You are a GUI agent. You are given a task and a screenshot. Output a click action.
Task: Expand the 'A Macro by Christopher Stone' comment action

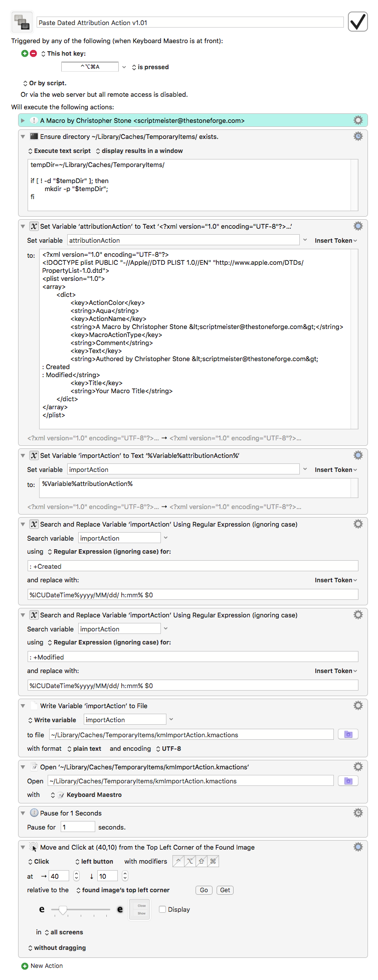(23, 120)
